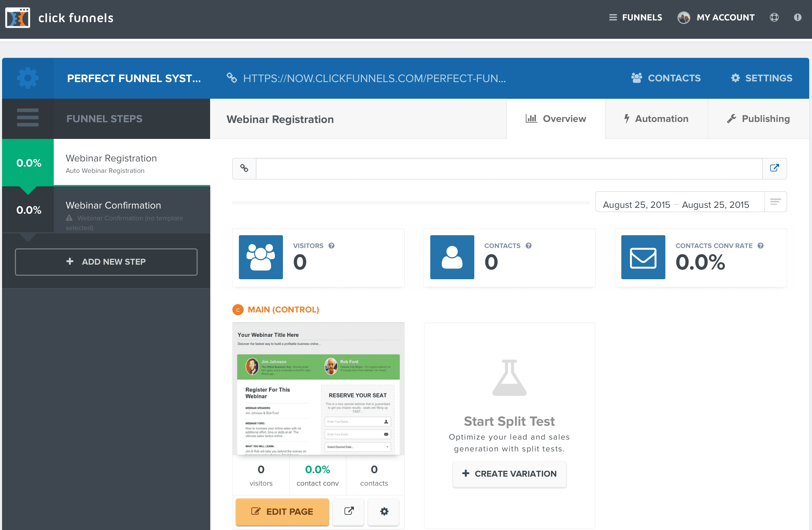Open the Funnels menu
The height and width of the screenshot is (530, 812).
point(636,17)
